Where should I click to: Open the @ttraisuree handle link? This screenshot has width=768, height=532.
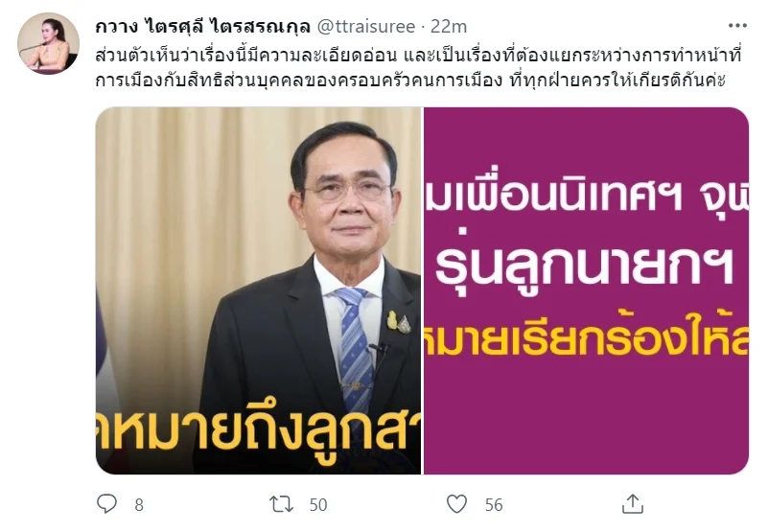click(x=366, y=27)
